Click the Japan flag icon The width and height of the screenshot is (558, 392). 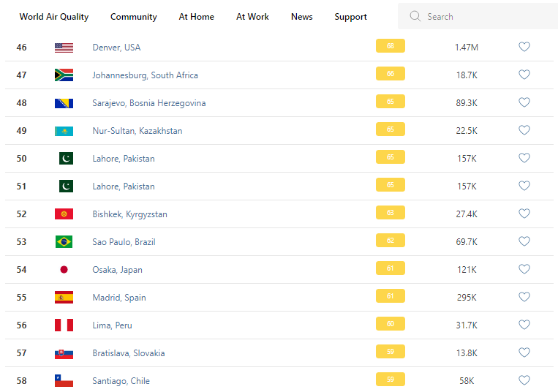coord(64,270)
